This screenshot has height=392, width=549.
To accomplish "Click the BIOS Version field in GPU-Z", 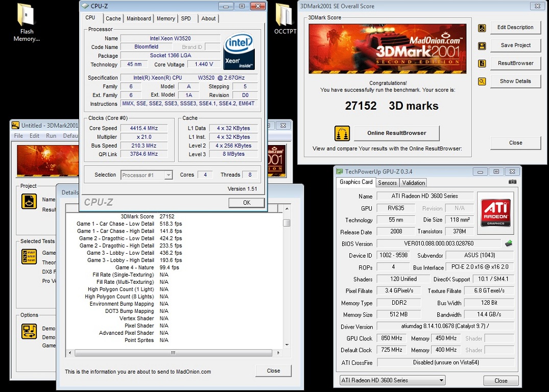I will [439, 243].
